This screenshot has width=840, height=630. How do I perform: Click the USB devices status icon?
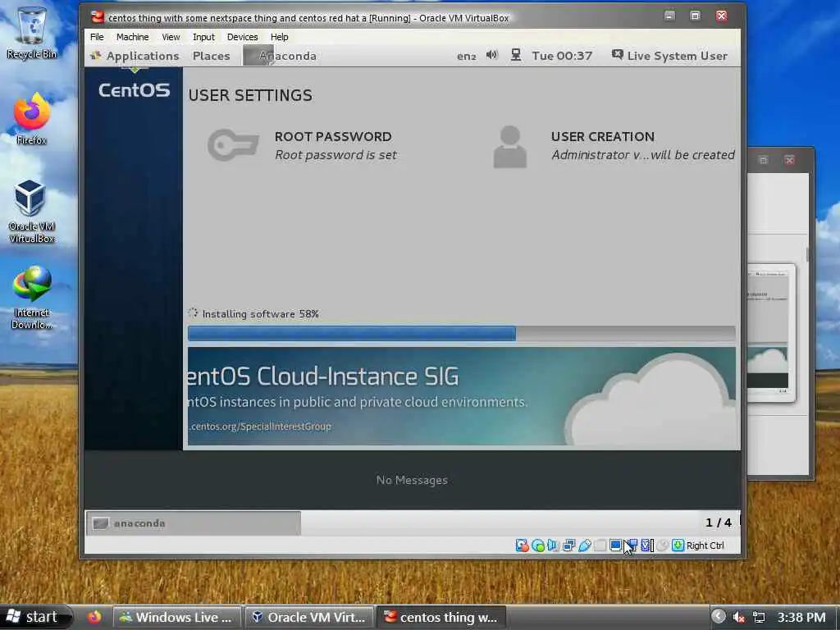(584, 546)
